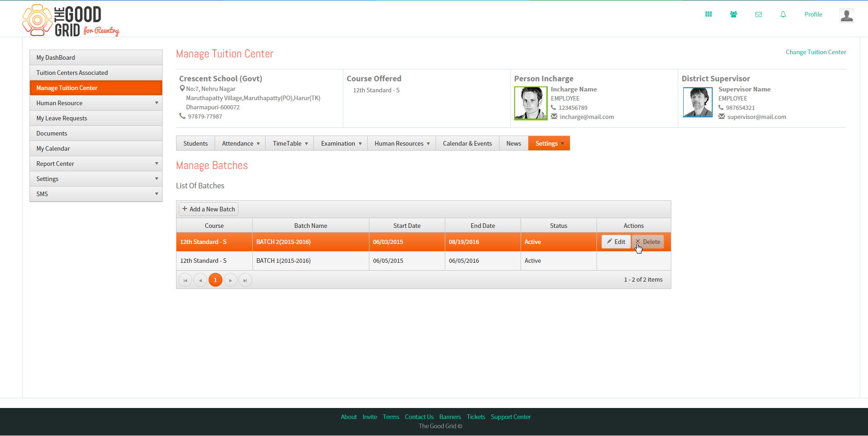Expand the SMS sidebar menu
Screen dimensions: 868x436
click(96, 194)
